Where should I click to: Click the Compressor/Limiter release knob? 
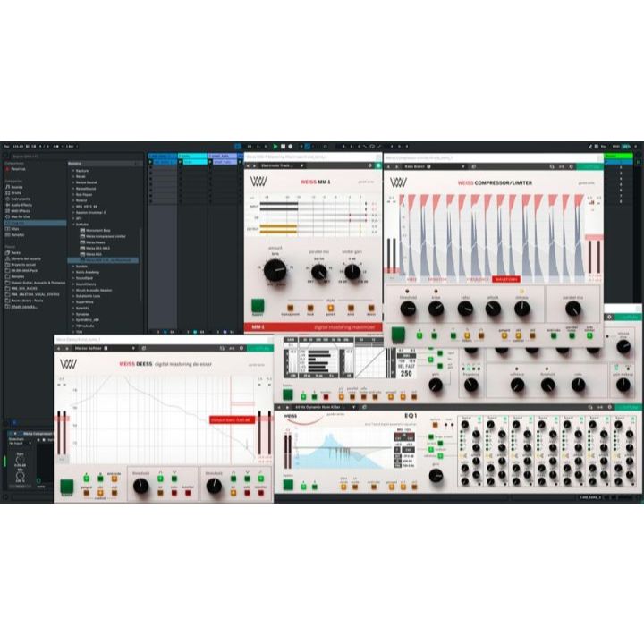(x=522, y=309)
